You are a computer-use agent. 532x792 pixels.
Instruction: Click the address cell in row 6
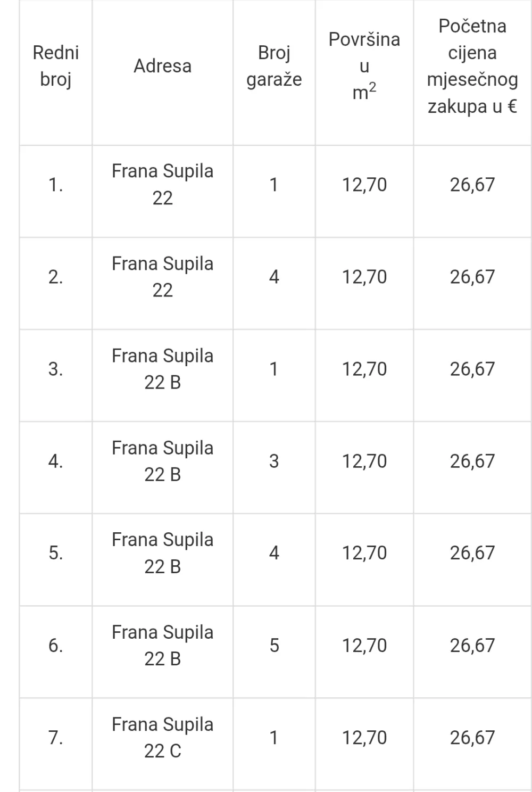[x=162, y=645]
